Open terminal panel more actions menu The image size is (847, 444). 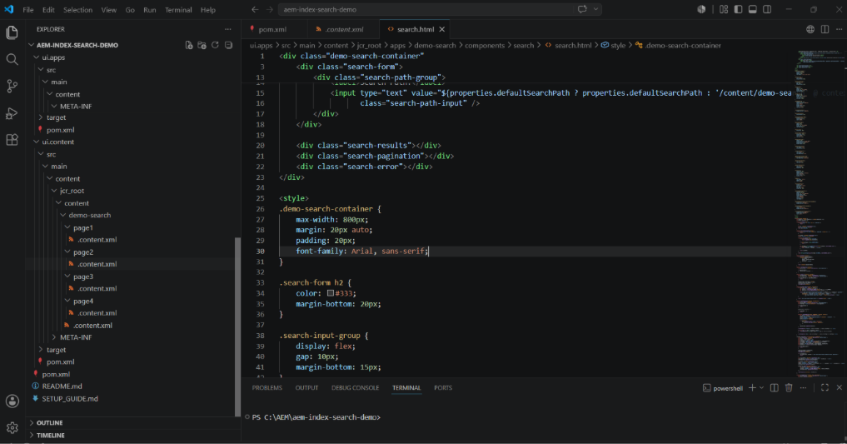pos(803,388)
